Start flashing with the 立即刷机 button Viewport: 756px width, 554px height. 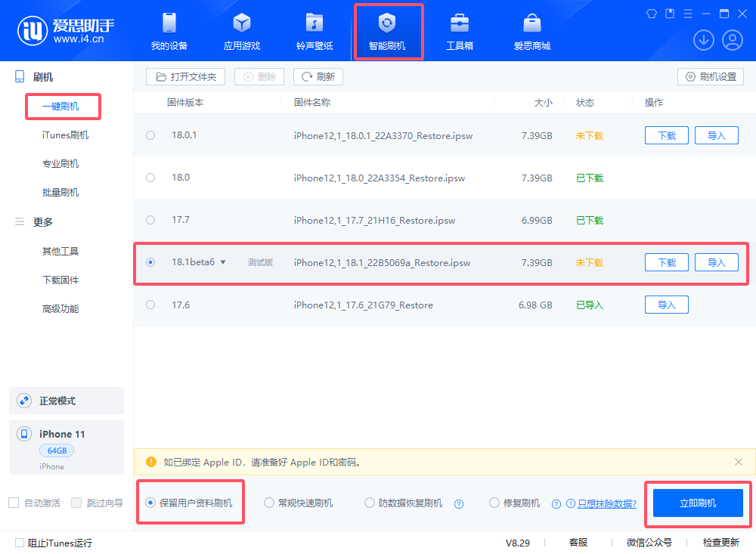[697, 502]
